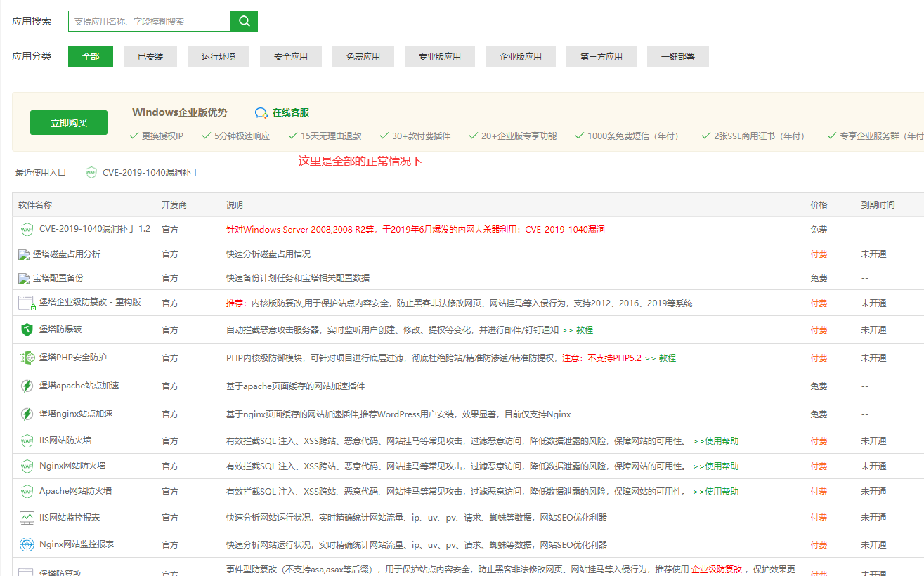Click the 立即购买 button

tap(69, 122)
